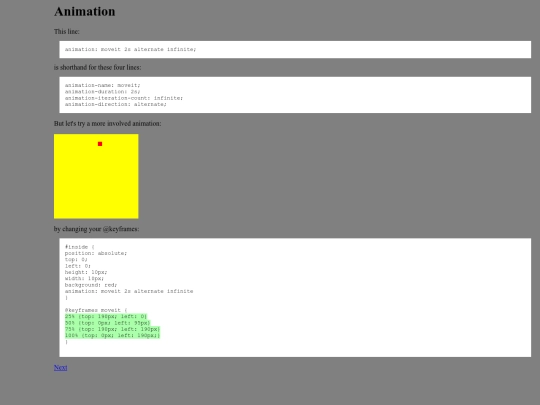
Task: Click the line 'animation-duration: 2s;'
Action: tap(103, 92)
